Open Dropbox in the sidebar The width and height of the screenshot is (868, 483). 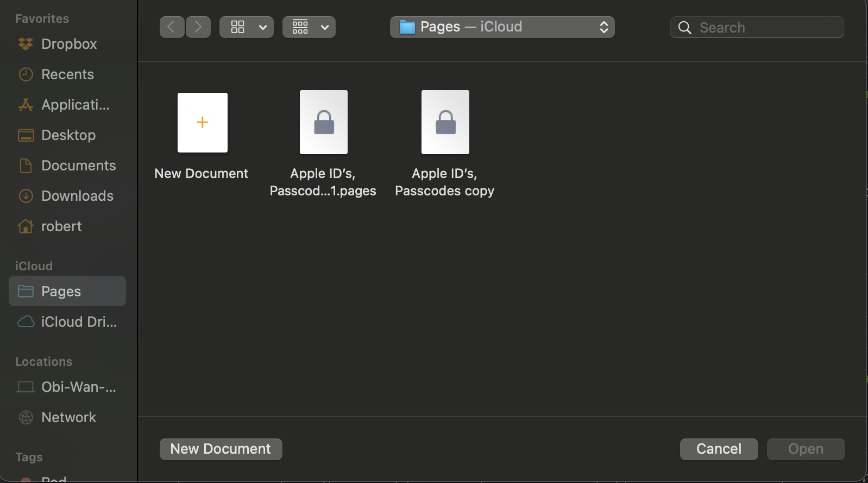tap(68, 44)
